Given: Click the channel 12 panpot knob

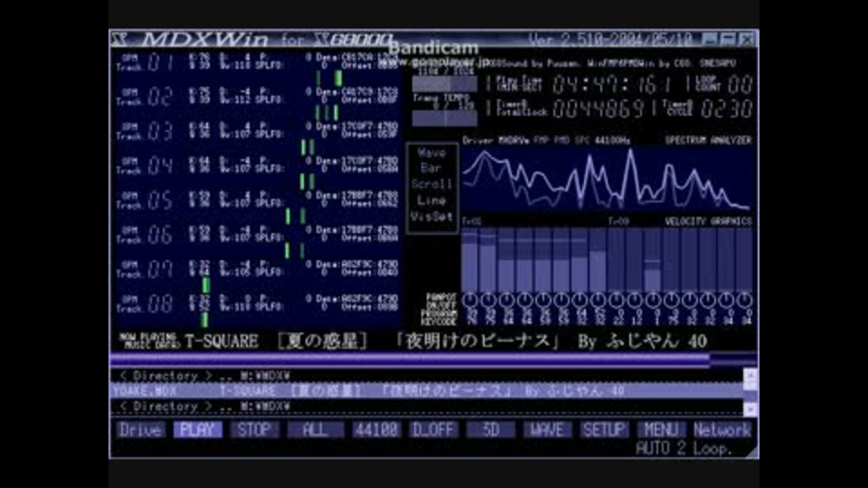Looking at the screenshot, I should coord(671,300).
